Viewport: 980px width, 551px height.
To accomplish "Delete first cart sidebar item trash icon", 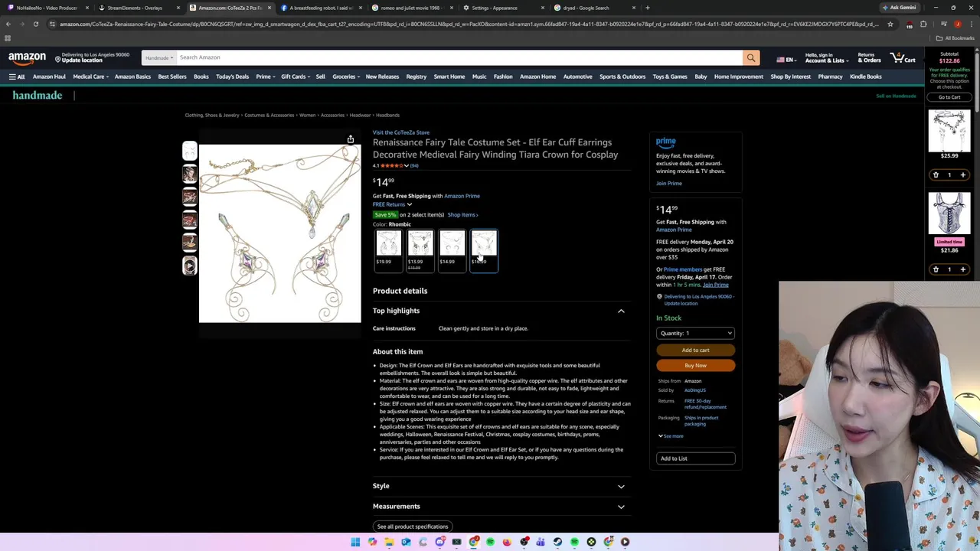I will pyautogui.click(x=936, y=174).
